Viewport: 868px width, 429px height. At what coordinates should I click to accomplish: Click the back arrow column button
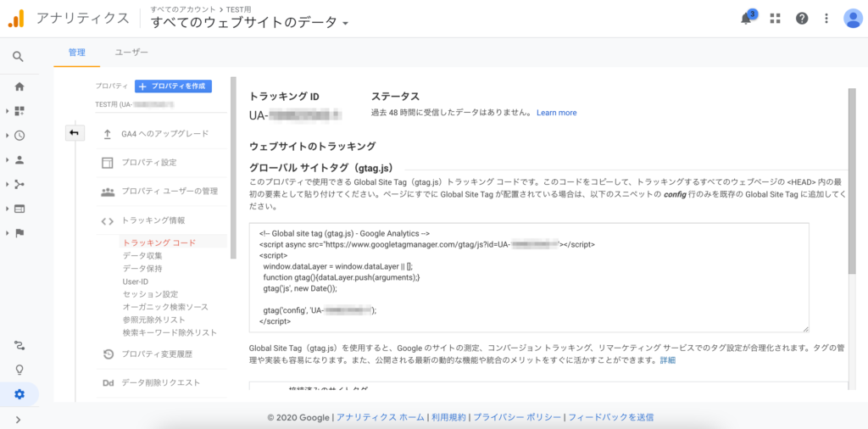75,133
